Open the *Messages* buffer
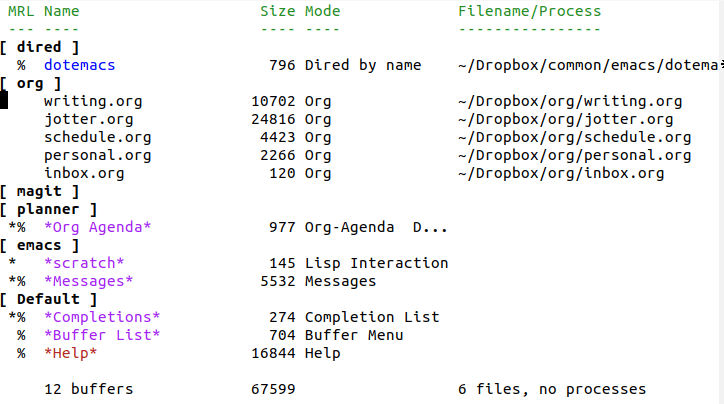Image resolution: width=724 pixels, height=404 pixels. click(88, 281)
